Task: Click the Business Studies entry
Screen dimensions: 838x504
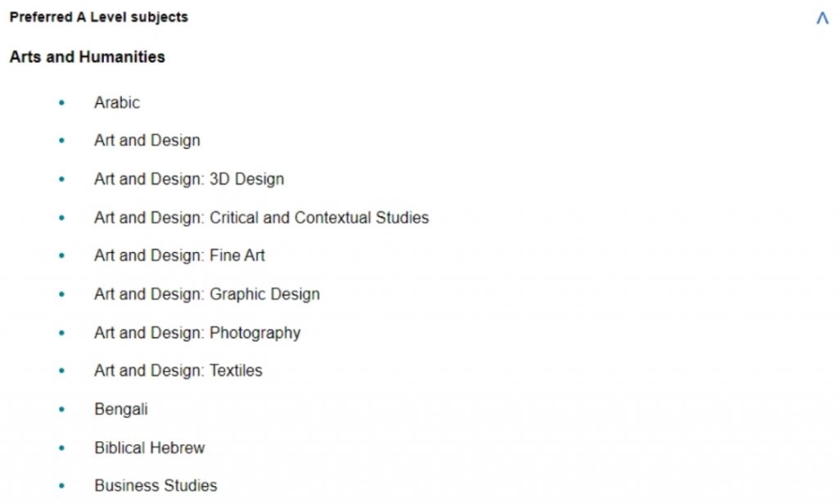Action: tap(155, 486)
